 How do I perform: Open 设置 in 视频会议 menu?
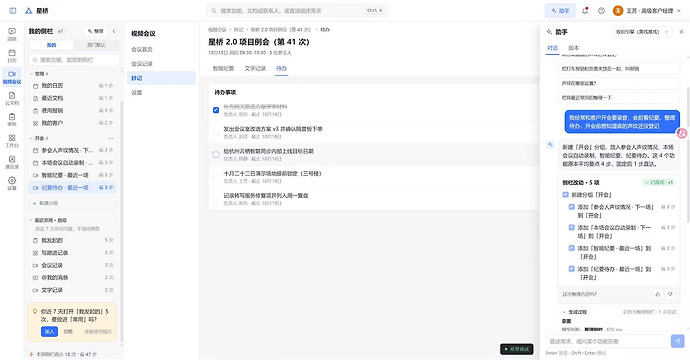pos(161,92)
